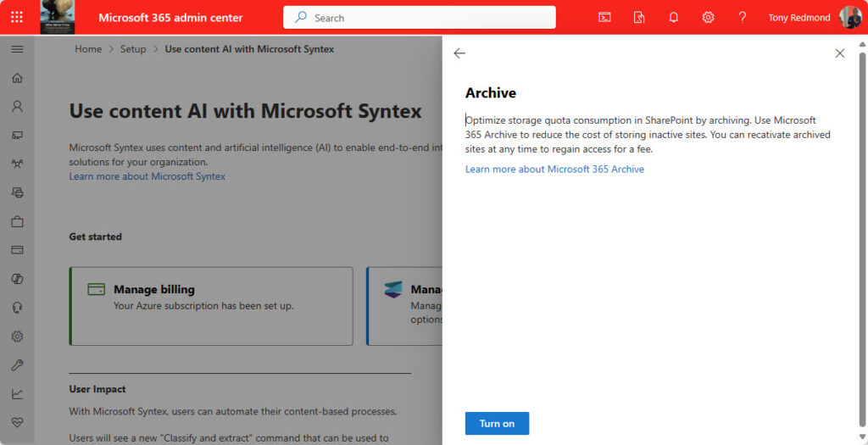The image size is (868, 445).
Task: Close the Archive panel
Action: [840, 53]
